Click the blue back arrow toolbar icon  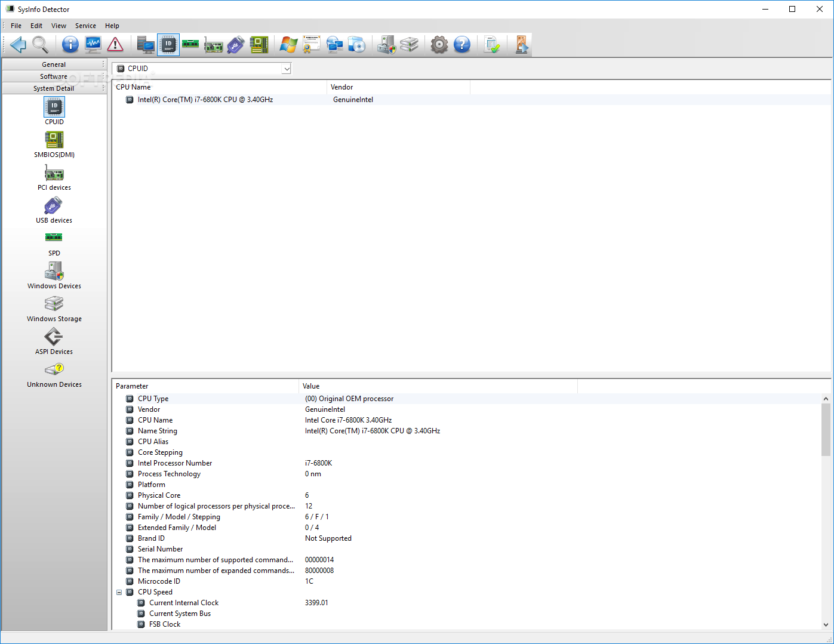tap(18, 45)
